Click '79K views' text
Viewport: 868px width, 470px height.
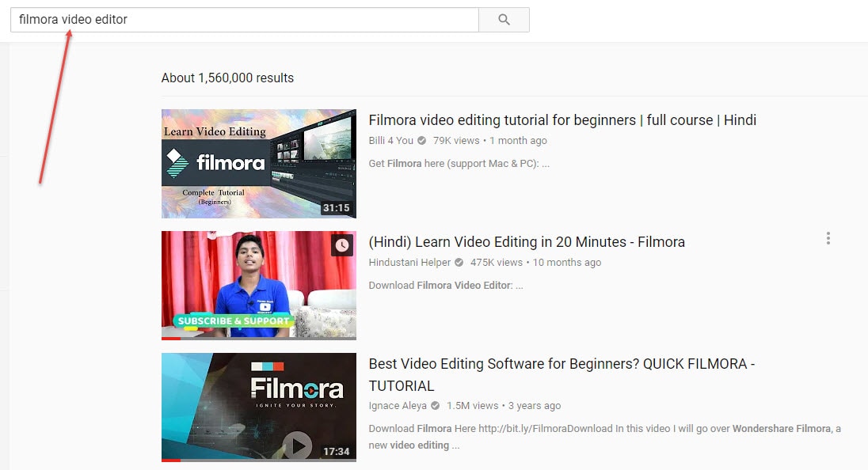pyautogui.click(x=456, y=141)
